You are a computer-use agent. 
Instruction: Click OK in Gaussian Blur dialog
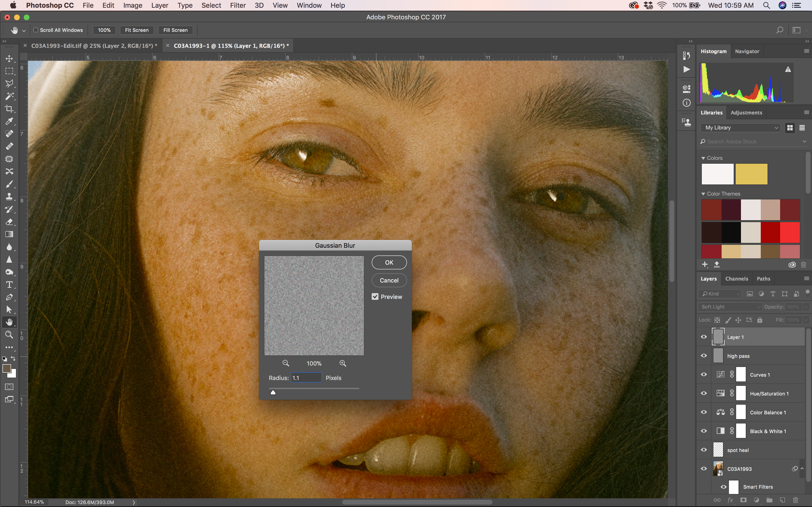(389, 262)
